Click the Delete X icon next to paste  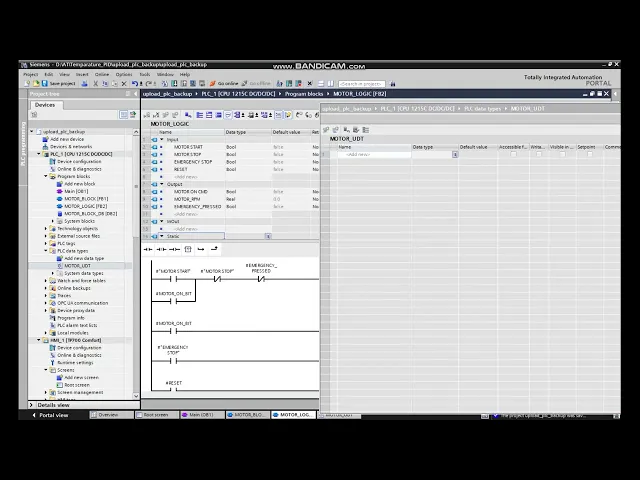(124, 84)
